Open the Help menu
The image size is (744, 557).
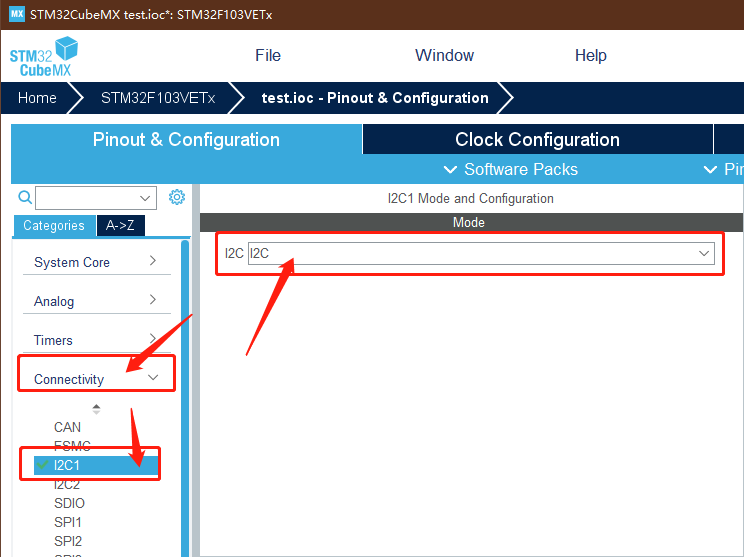tap(590, 56)
